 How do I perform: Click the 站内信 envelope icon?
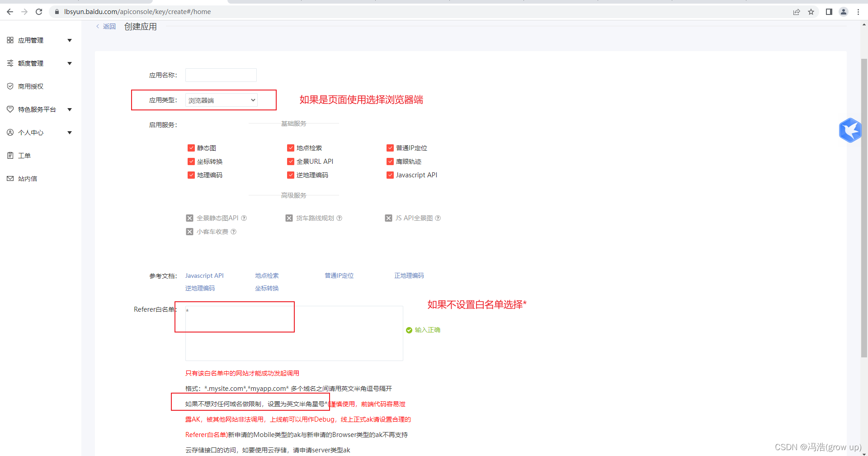pos(10,178)
